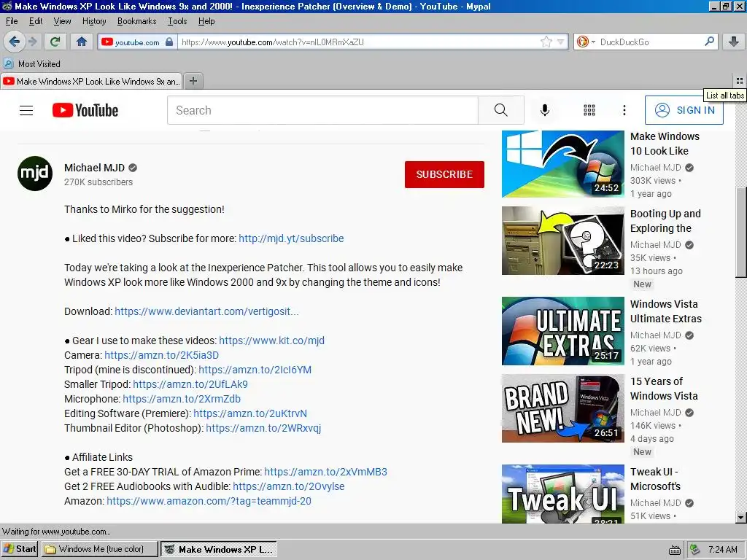
Task: Open the browser Home icon
Action: coord(82,42)
